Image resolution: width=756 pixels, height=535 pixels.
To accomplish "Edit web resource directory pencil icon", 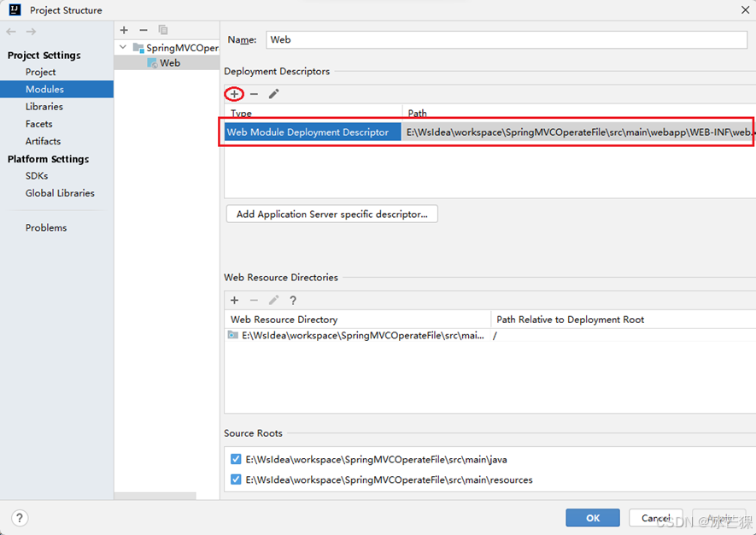I will tap(274, 300).
